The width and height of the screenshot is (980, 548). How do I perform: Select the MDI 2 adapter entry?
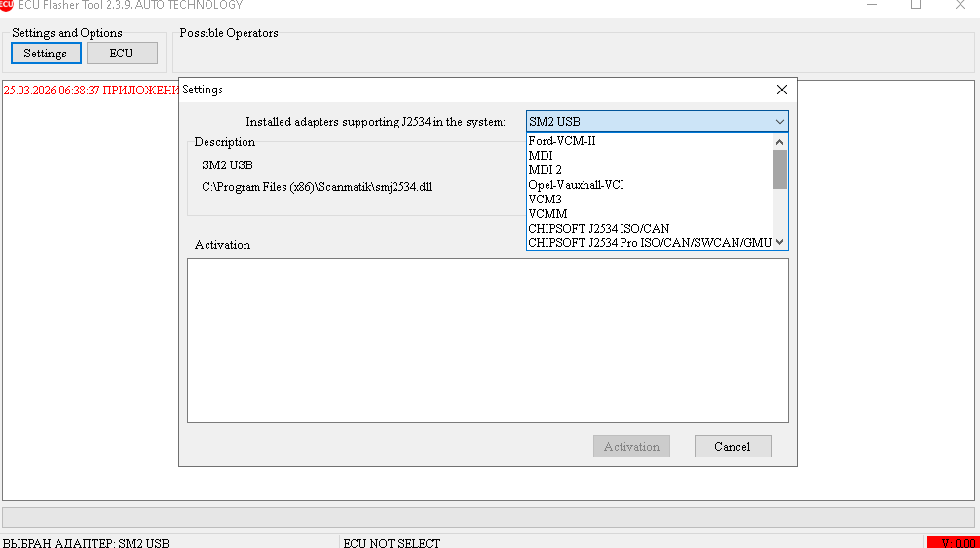[546, 170]
